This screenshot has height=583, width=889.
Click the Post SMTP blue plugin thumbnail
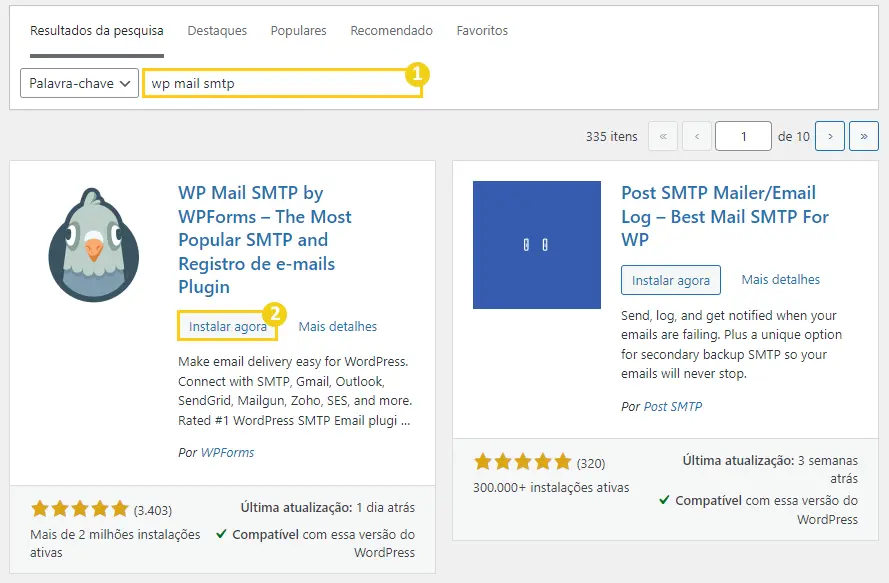[x=537, y=245]
